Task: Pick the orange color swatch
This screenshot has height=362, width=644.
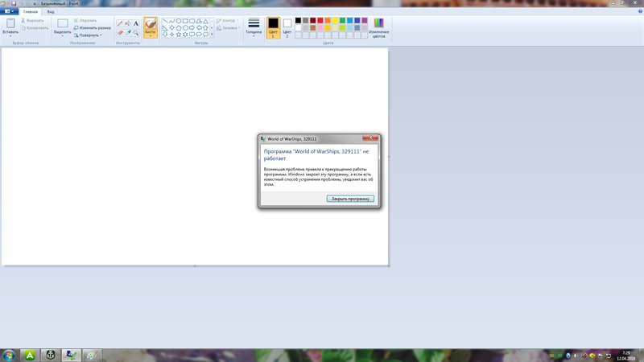Action: [x=328, y=21]
